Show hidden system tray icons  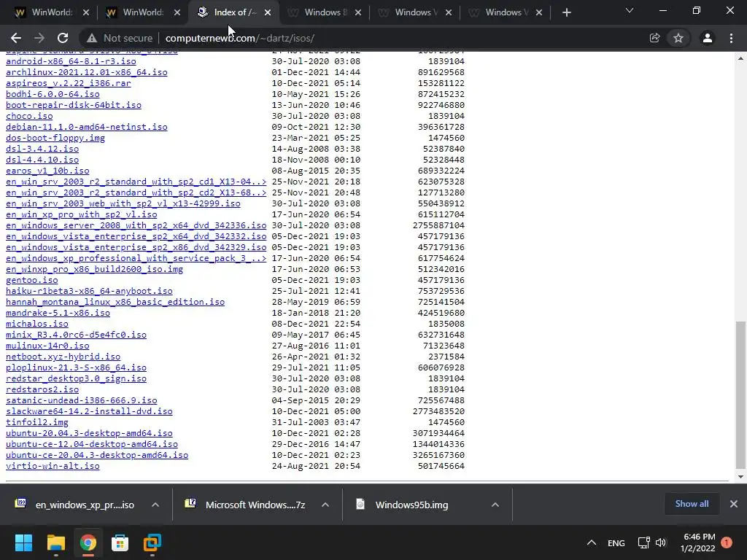click(x=591, y=542)
